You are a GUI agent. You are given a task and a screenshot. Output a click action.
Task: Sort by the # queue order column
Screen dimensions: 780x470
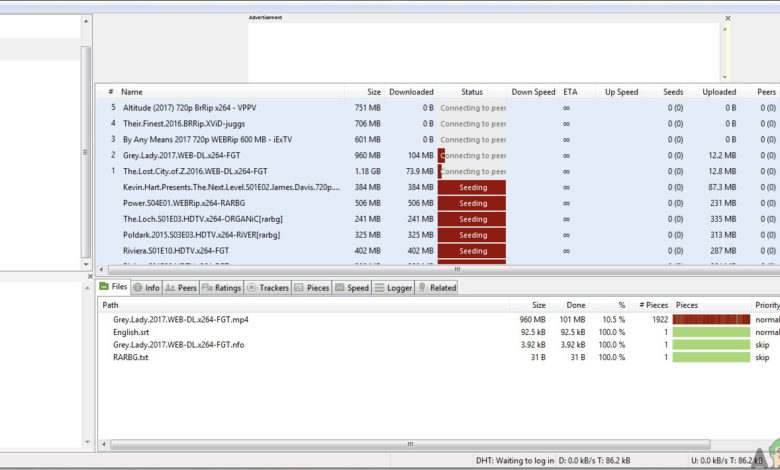click(110, 92)
